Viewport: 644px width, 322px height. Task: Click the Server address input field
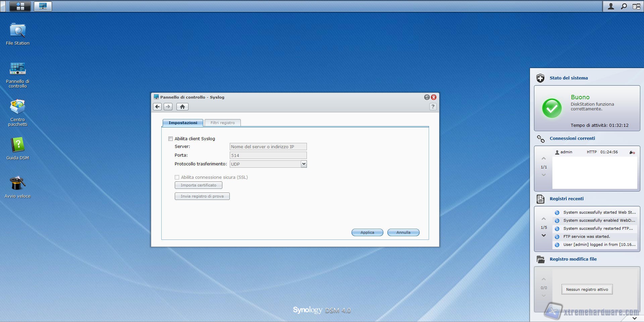(x=268, y=147)
